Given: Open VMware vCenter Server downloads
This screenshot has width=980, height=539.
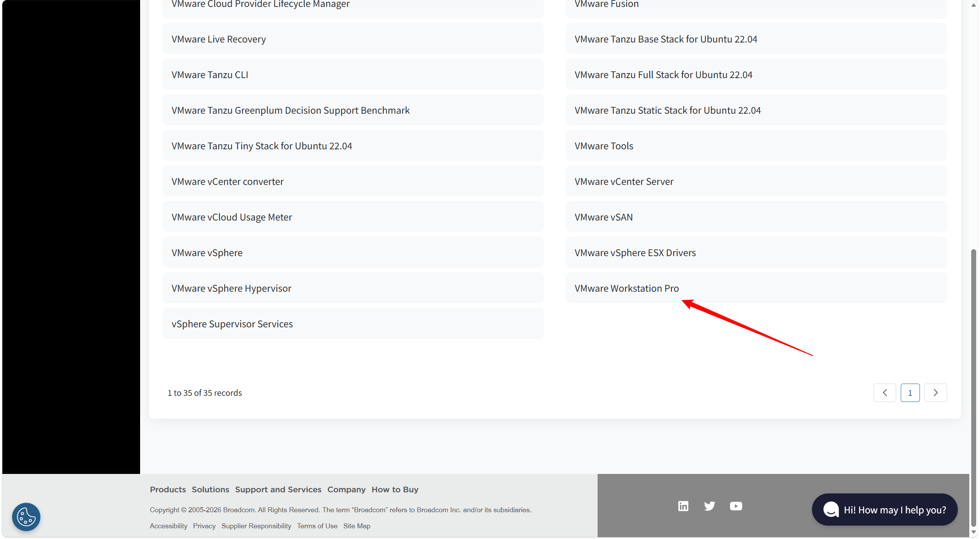Looking at the screenshot, I should coord(624,181).
